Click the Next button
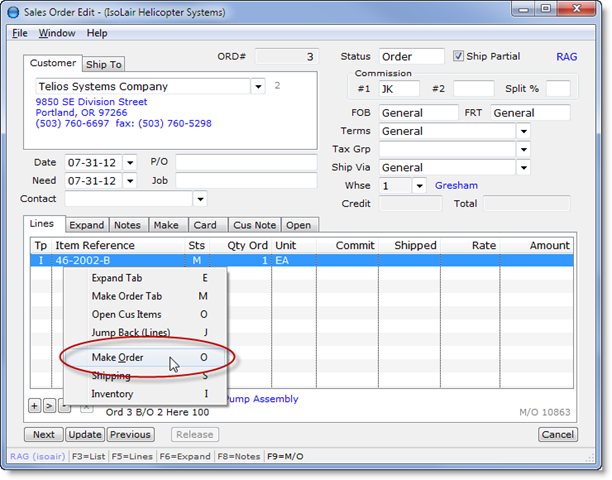This screenshot has height=480, width=612. tap(44, 435)
